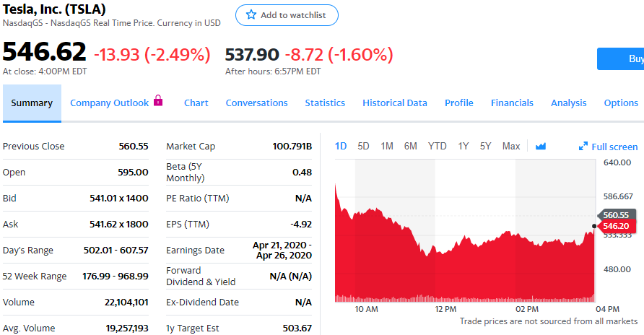Go to the Statistics tab
Screen dimensions: 644x335
click(x=325, y=103)
